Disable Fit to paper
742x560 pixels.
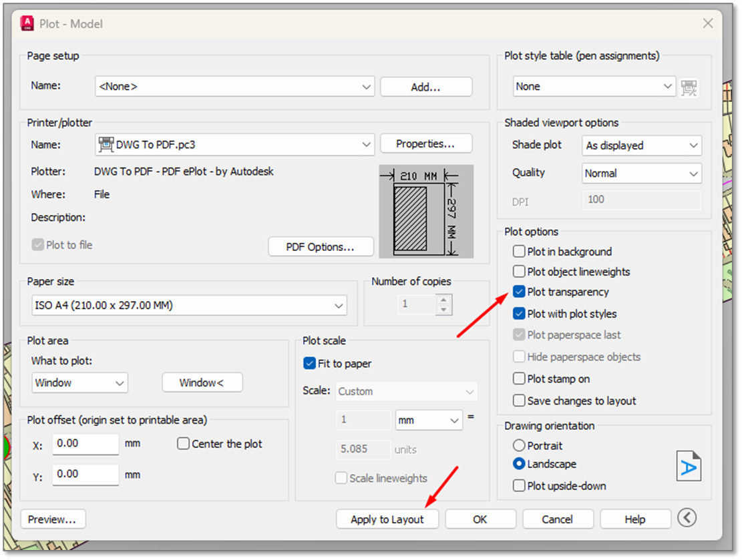coord(310,363)
